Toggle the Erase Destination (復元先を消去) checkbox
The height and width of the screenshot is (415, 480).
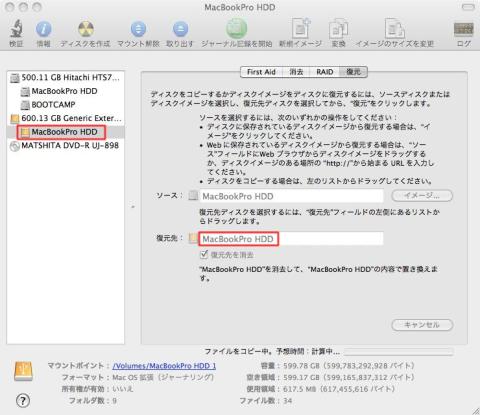204,255
